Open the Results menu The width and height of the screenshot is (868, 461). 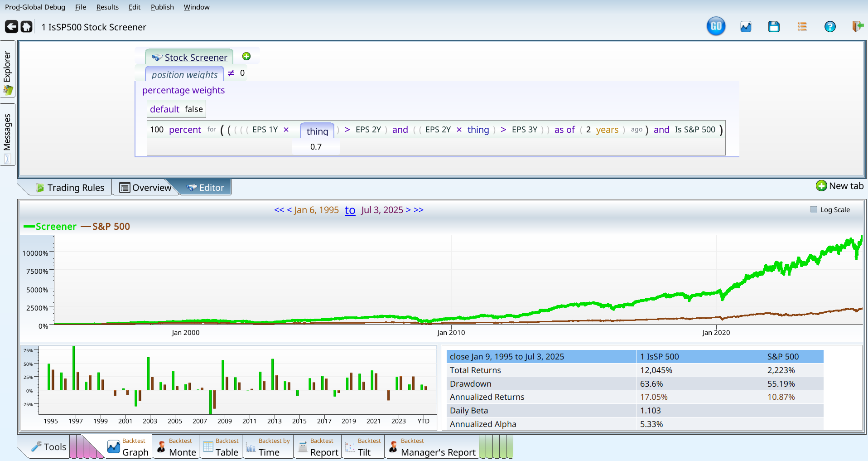(107, 7)
